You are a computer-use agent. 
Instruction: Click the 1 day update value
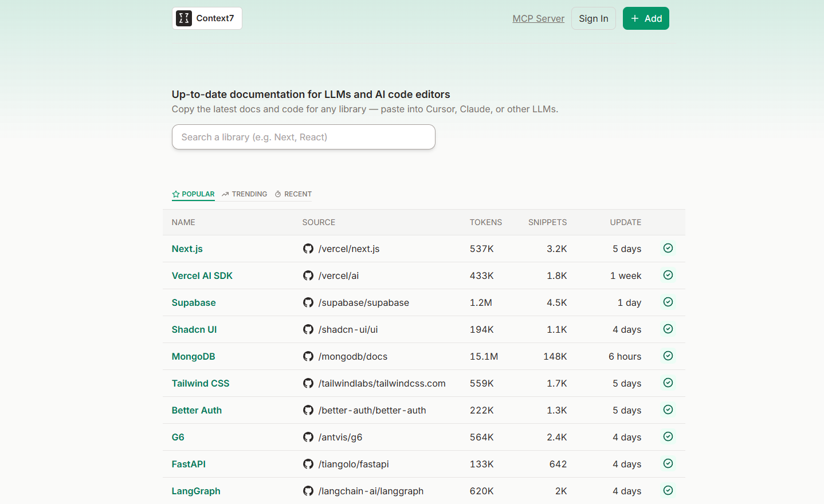[x=629, y=302]
